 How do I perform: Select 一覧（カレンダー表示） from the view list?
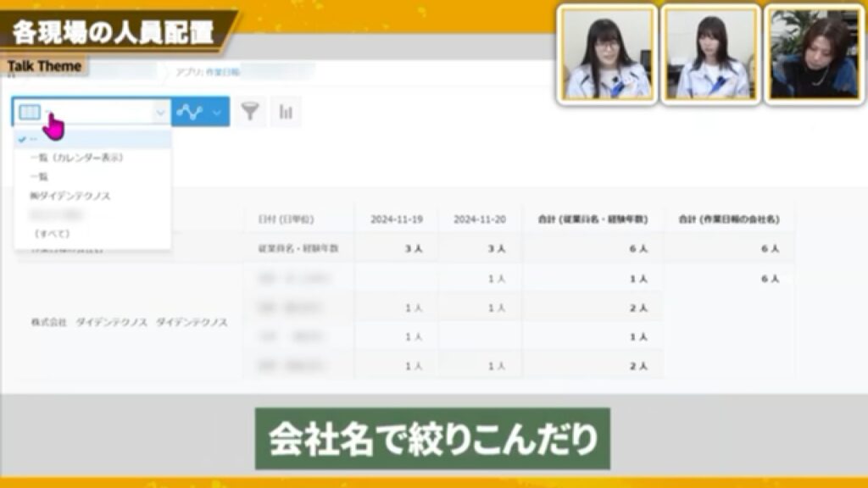point(78,158)
